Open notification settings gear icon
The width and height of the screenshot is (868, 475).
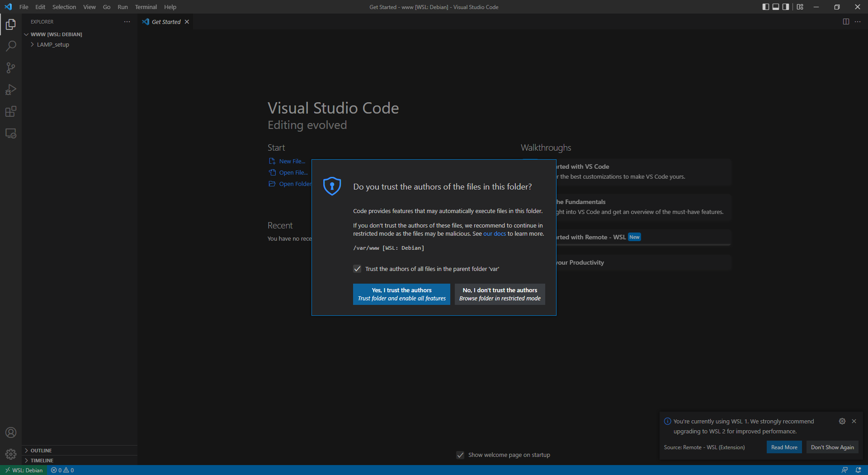tap(842, 421)
